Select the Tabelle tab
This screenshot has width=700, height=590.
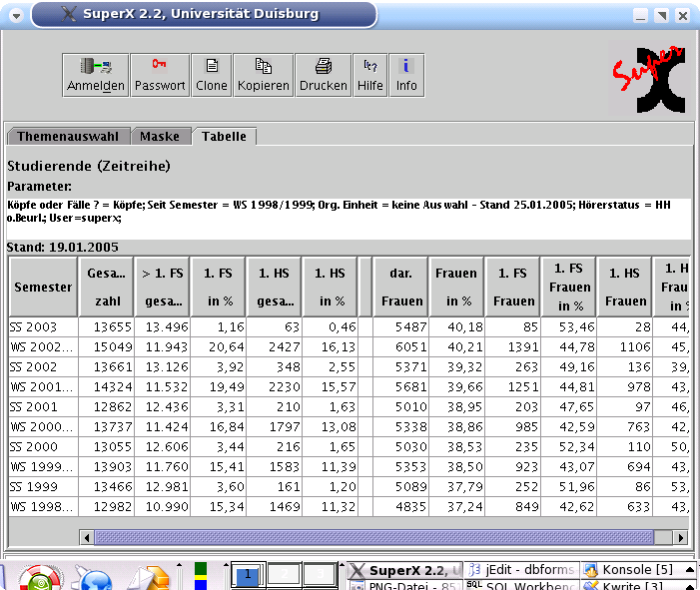224,137
